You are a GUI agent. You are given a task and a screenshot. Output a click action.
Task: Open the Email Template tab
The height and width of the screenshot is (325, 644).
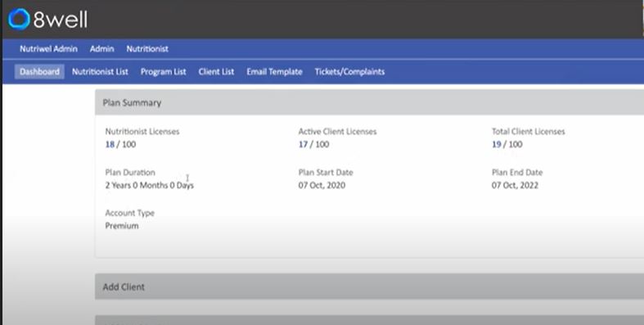point(274,71)
